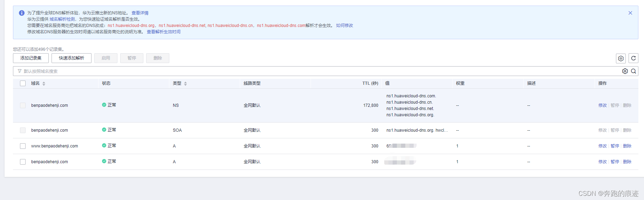Open 如何修改 link
The image size is (644, 200).
pos(345,26)
